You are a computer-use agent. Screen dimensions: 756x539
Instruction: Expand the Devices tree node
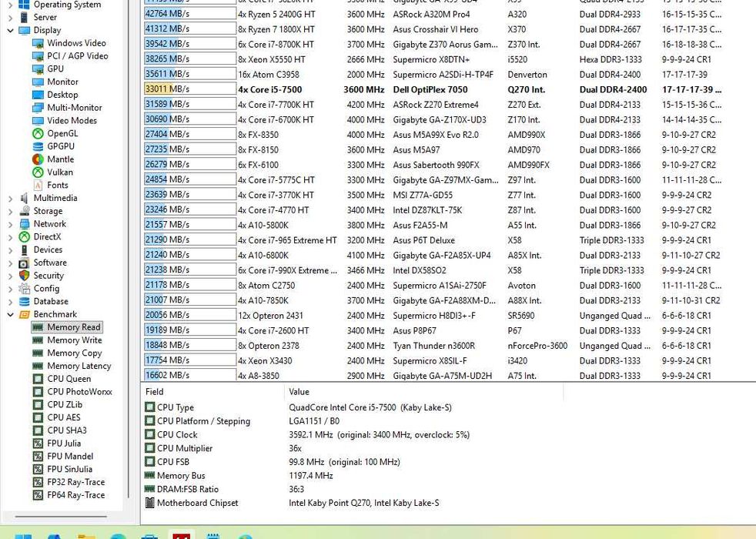[x=10, y=250]
